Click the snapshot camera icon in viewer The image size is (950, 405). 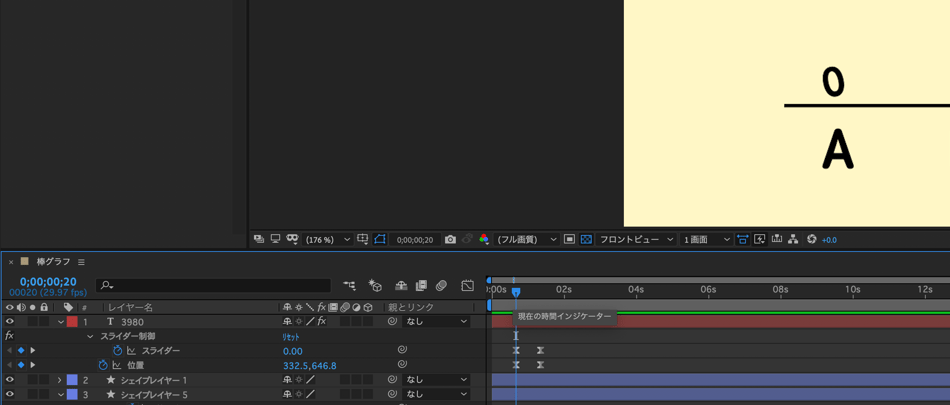450,240
